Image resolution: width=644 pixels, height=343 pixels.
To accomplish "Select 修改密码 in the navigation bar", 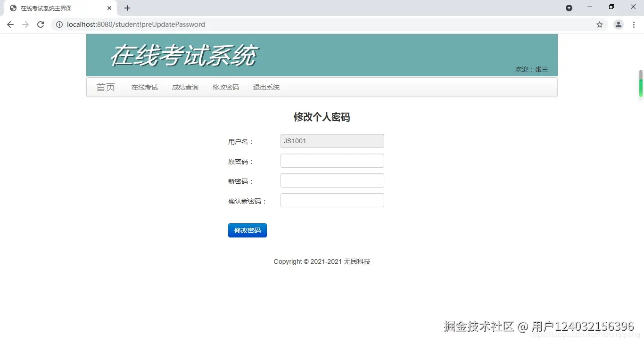I will point(226,87).
